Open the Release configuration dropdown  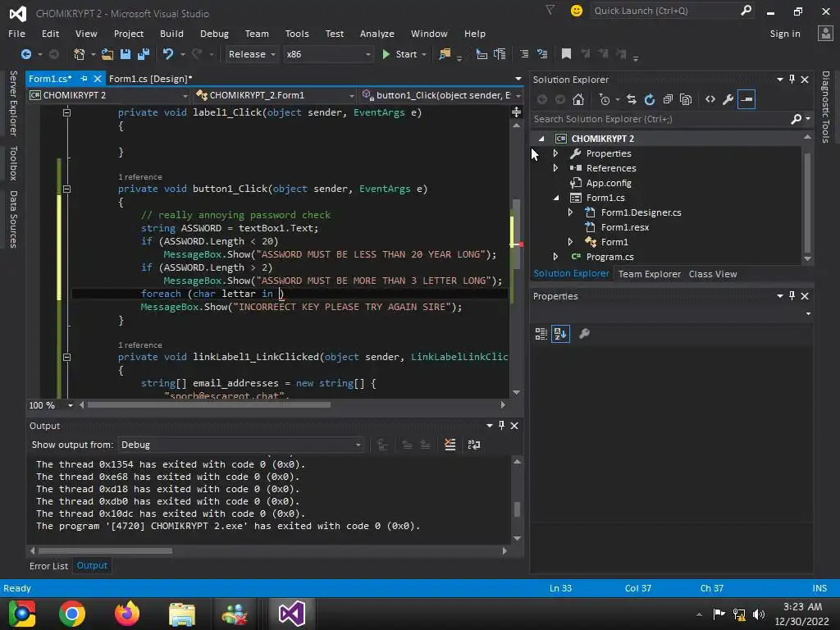pyautogui.click(x=251, y=54)
